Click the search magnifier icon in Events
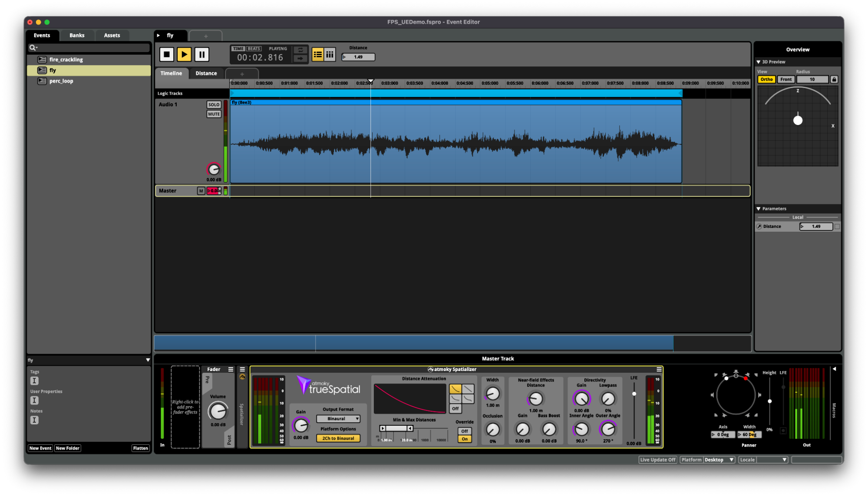The width and height of the screenshot is (868, 496). pos(33,48)
